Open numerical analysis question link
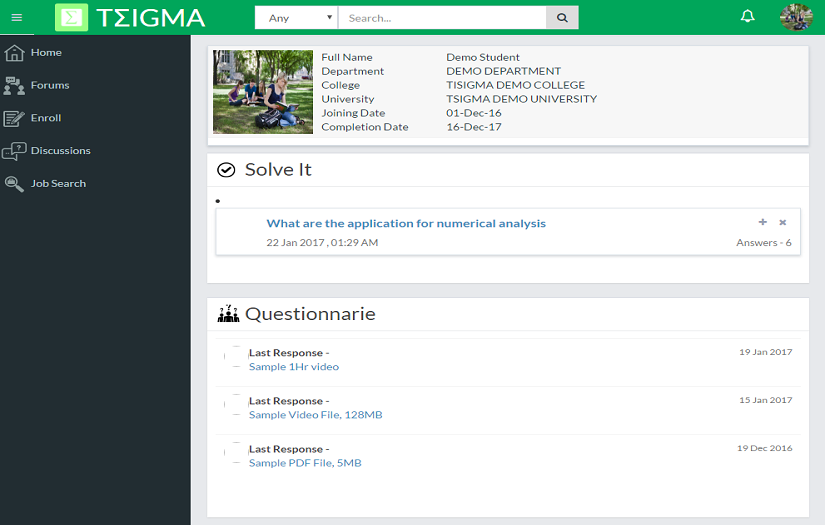 (406, 224)
